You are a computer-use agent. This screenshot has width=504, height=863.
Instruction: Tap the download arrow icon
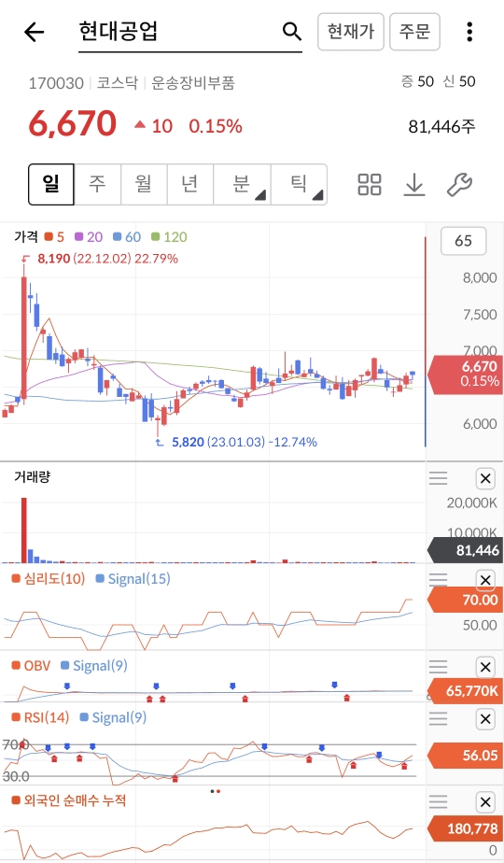[x=414, y=184]
